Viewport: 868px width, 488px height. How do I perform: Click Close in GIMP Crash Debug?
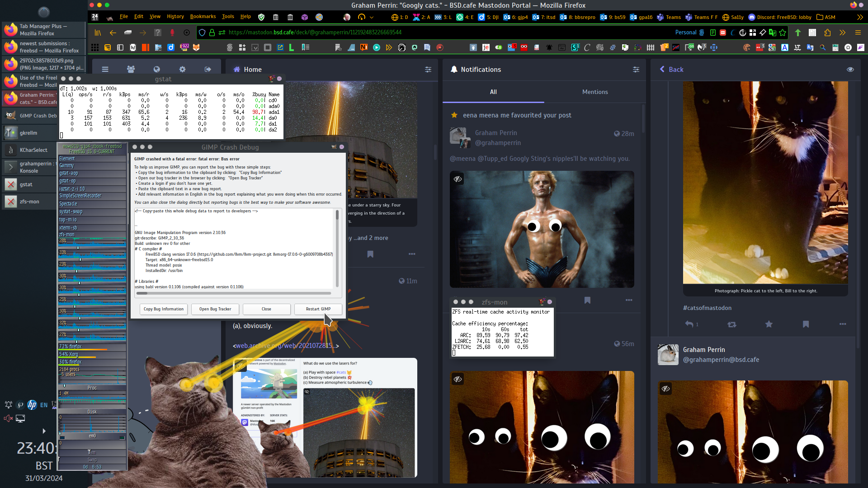point(267,309)
